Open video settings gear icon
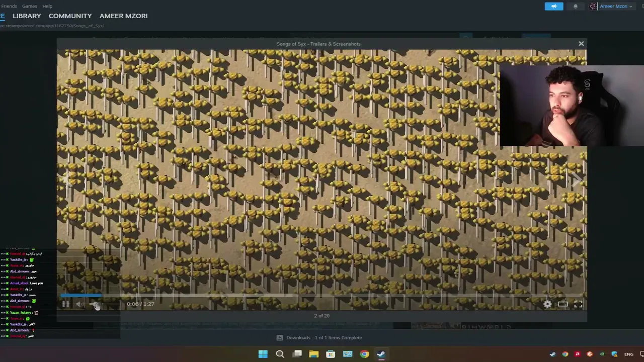The width and height of the screenshot is (644, 362). tap(547, 304)
